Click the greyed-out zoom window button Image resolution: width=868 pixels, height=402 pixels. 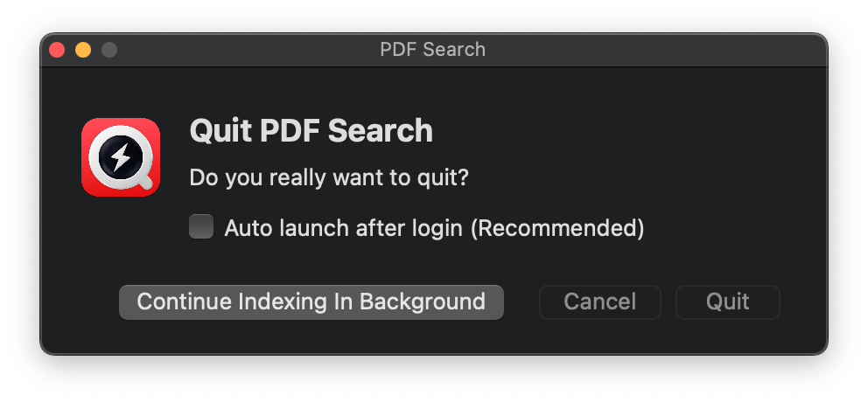(109, 50)
